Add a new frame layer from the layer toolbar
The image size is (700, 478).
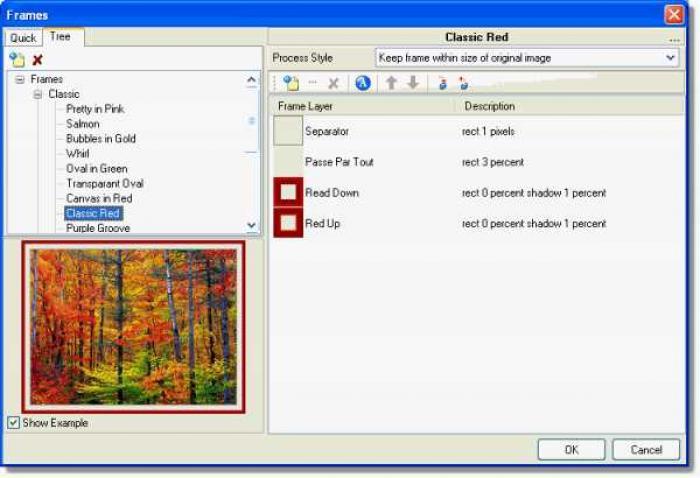pyautogui.click(x=291, y=83)
